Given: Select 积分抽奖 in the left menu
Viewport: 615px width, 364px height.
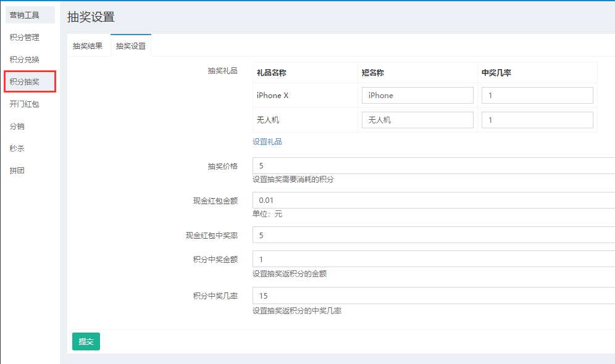Looking at the screenshot, I should 25,81.
